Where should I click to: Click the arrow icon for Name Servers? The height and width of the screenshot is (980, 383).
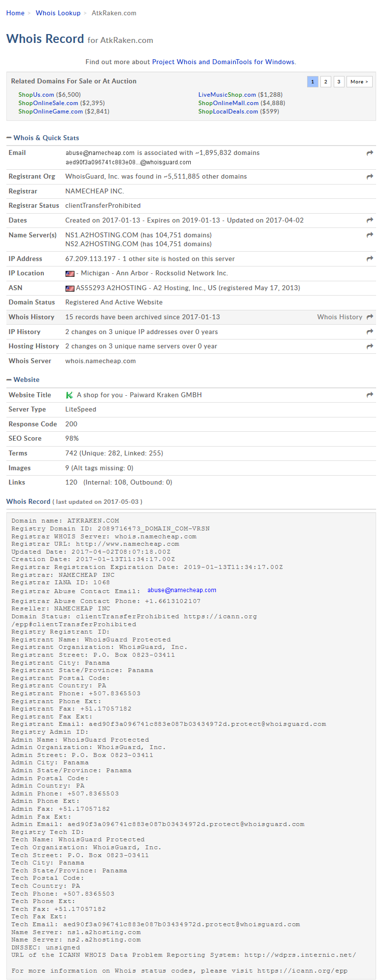click(x=370, y=235)
